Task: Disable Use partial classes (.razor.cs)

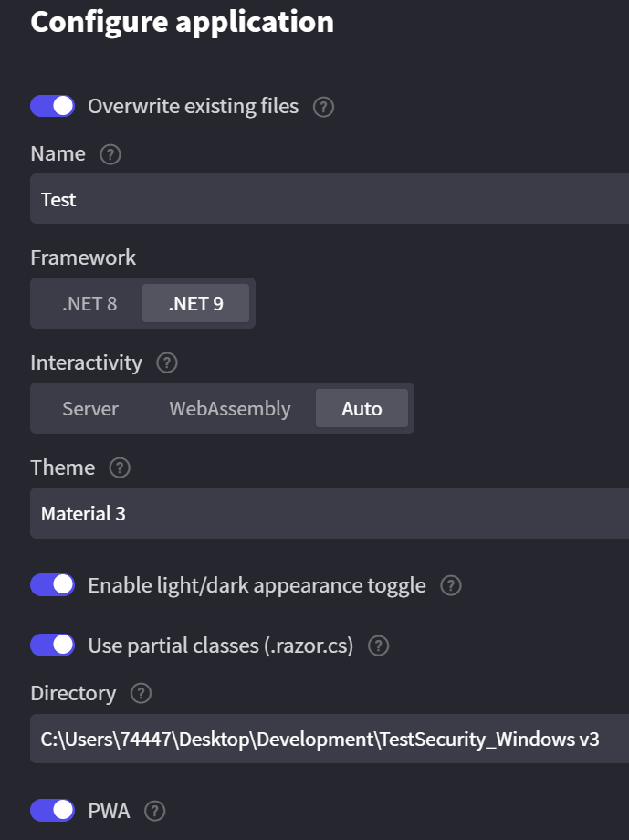Action: [x=52, y=645]
